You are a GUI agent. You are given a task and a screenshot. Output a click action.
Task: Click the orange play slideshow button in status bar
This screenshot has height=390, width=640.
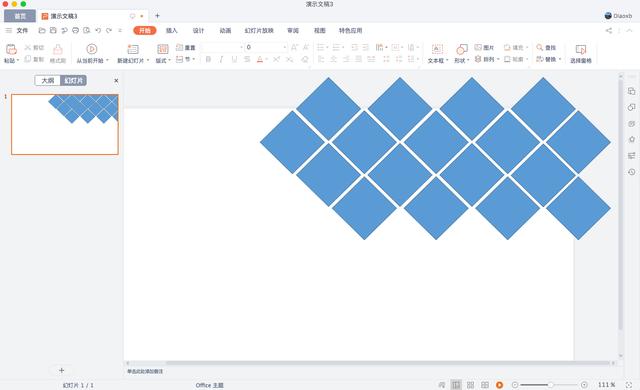point(499,385)
